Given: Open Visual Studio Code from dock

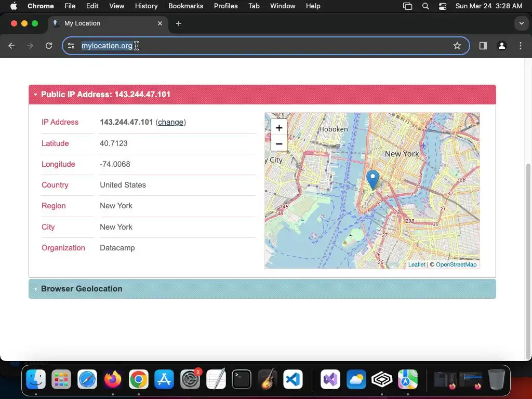Looking at the screenshot, I should pyautogui.click(x=293, y=379).
